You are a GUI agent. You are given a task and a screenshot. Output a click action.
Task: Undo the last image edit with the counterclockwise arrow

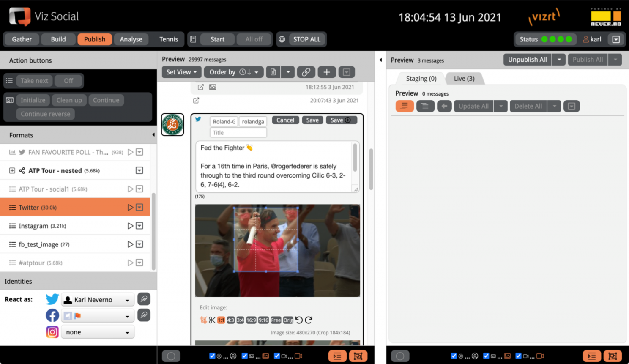[x=299, y=320]
